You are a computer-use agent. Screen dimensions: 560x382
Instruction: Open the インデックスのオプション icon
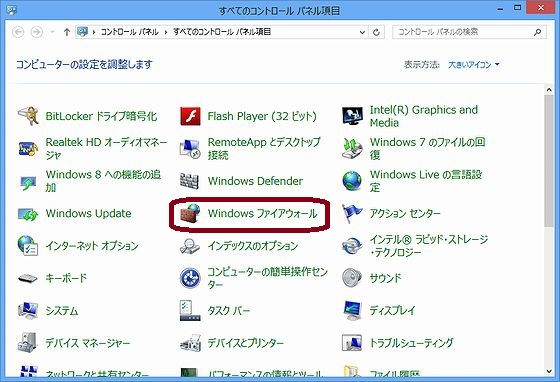(190, 246)
